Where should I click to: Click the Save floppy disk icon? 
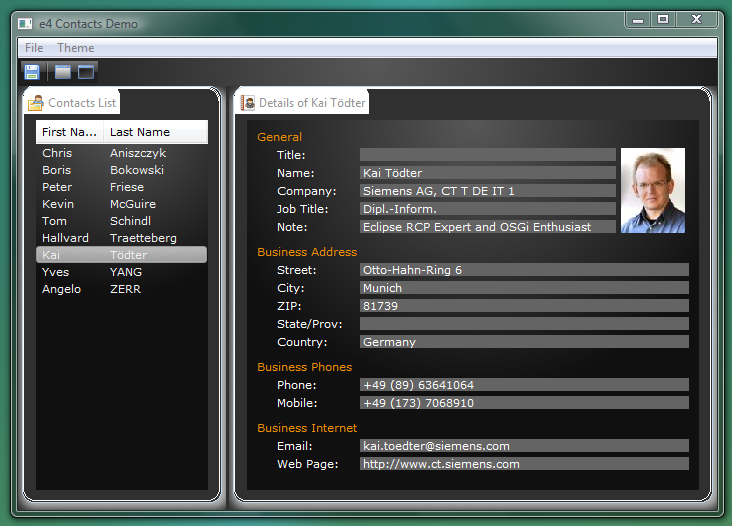pyautogui.click(x=32, y=72)
